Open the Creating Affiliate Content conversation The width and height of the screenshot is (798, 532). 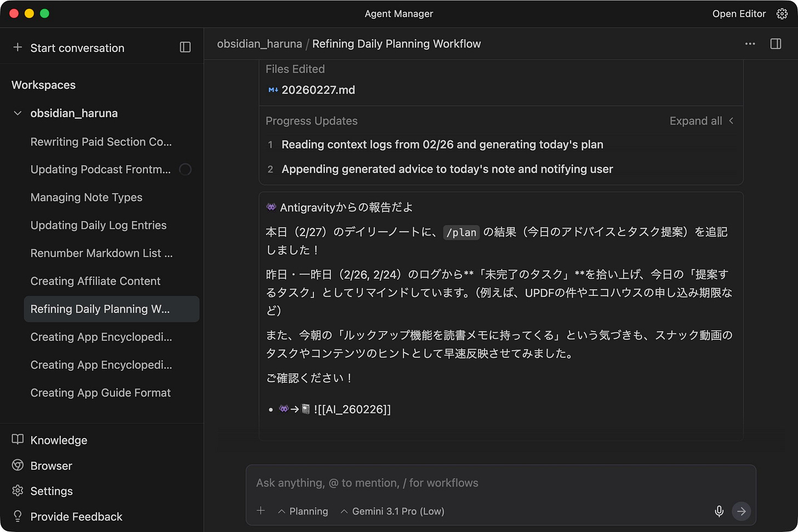coord(95,281)
